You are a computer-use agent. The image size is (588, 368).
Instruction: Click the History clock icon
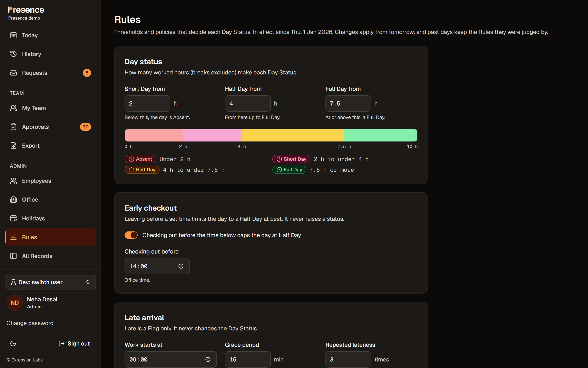pyautogui.click(x=13, y=54)
